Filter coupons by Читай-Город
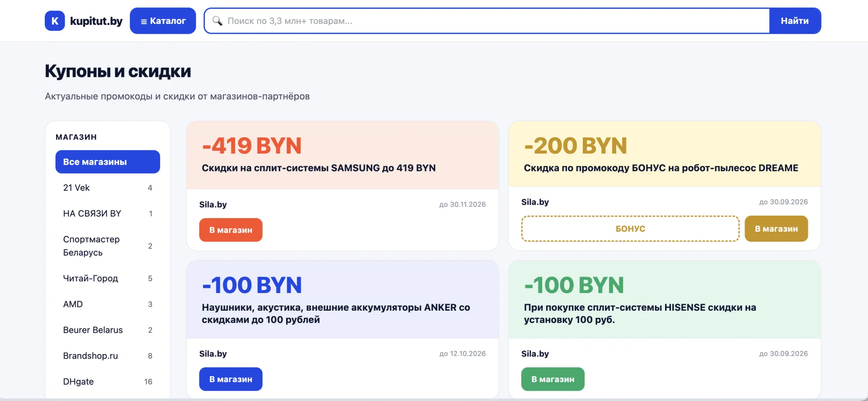 pos(108,278)
